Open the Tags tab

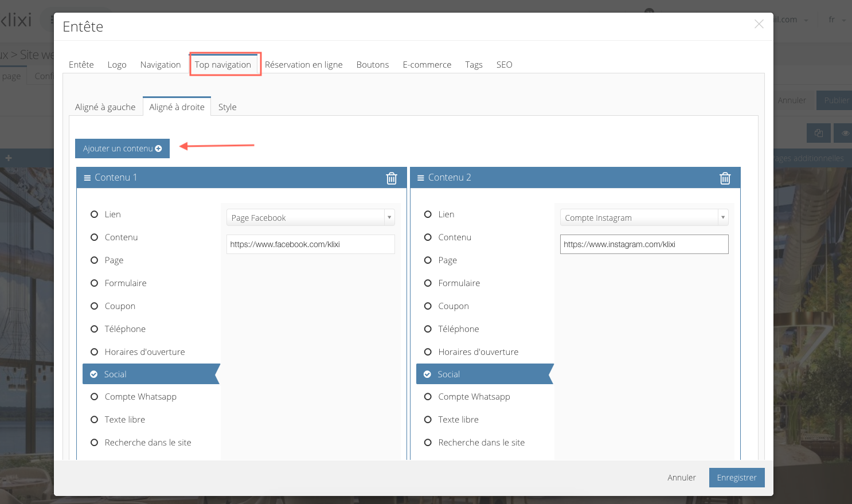[474, 65]
